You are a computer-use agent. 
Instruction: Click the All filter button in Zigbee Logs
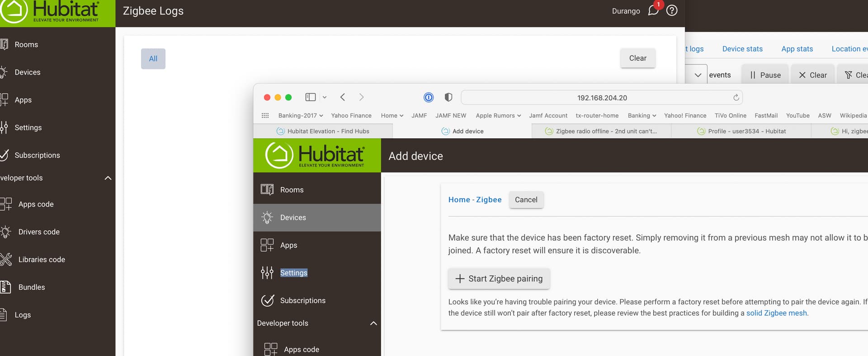[153, 59]
